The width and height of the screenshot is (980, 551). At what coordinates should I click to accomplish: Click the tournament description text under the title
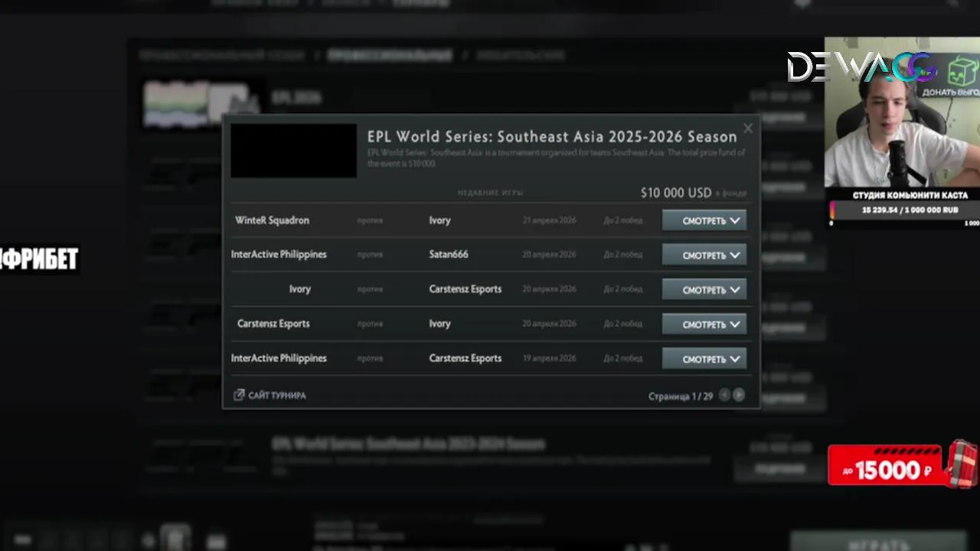(556, 158)
